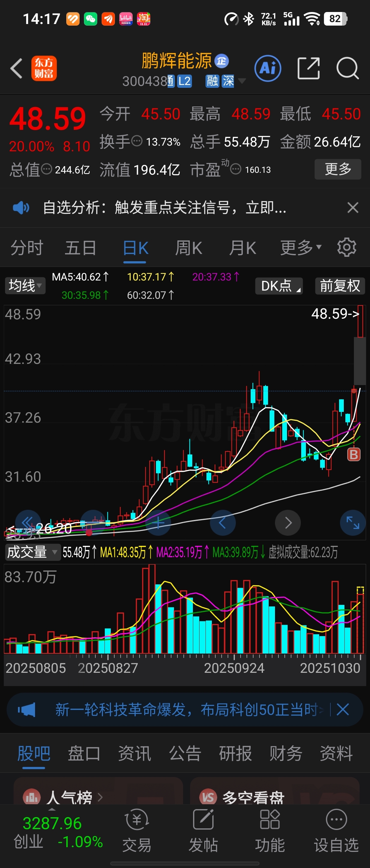370x868 pixels.
Task: Tap the 20251030 date label
Action: [x=330, y=668]
